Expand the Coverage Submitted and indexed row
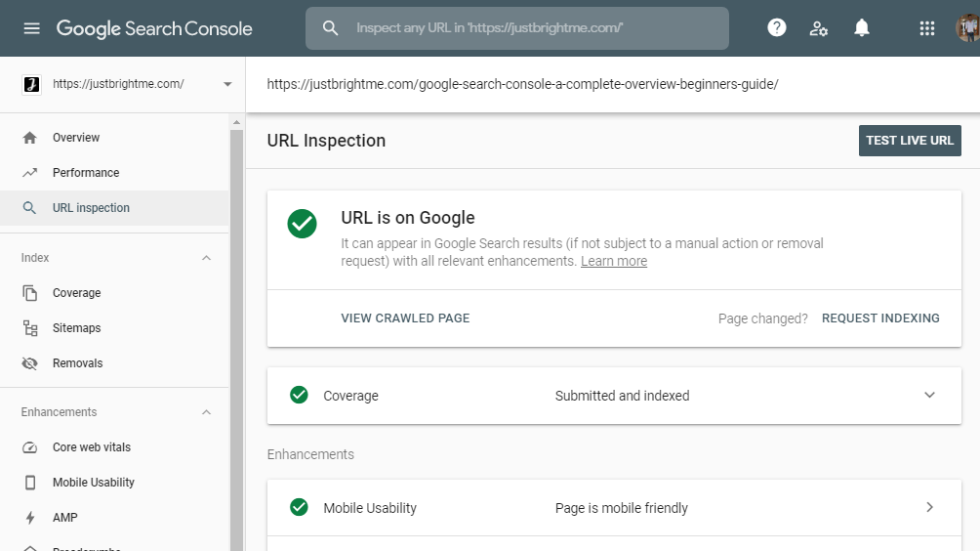The height and width of the screenshot is (551, 980). click(929, 395)
